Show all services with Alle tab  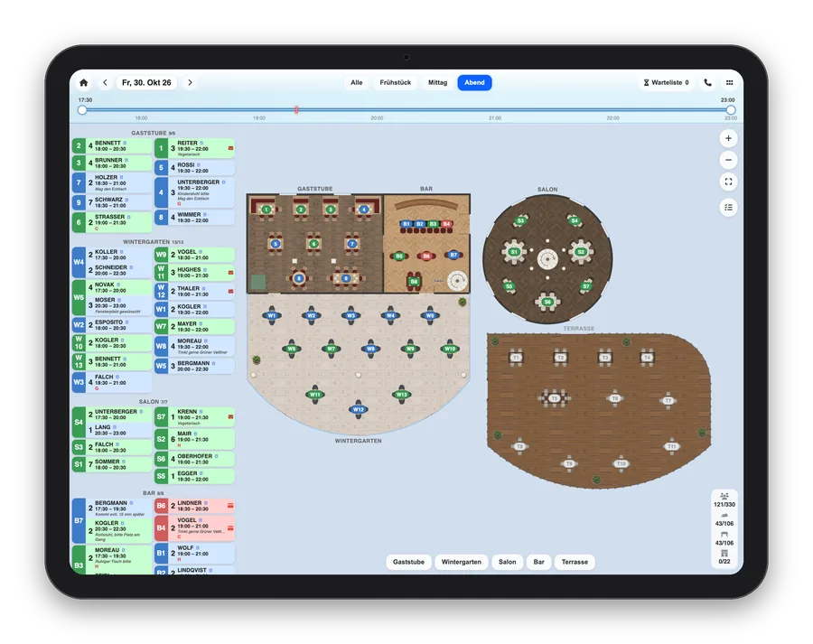[356, 82]
